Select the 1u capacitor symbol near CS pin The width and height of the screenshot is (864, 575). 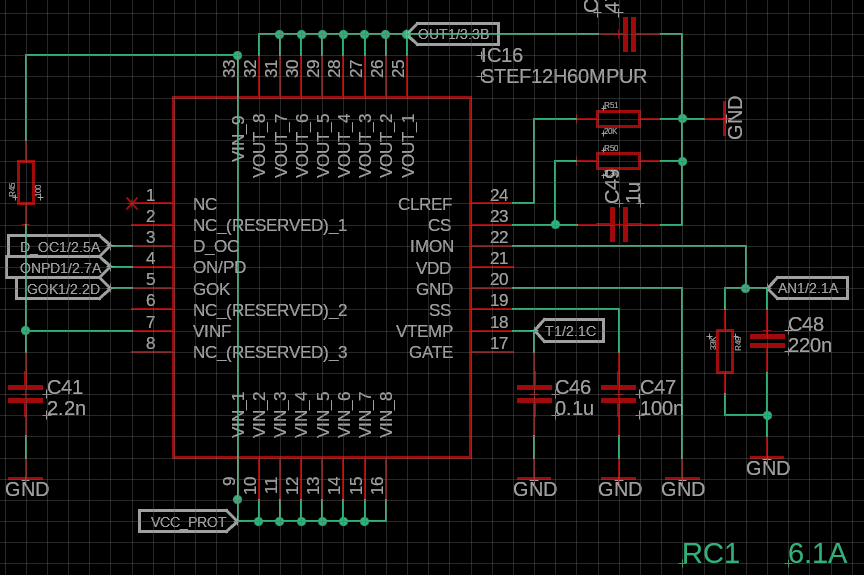tap(619, 225)
